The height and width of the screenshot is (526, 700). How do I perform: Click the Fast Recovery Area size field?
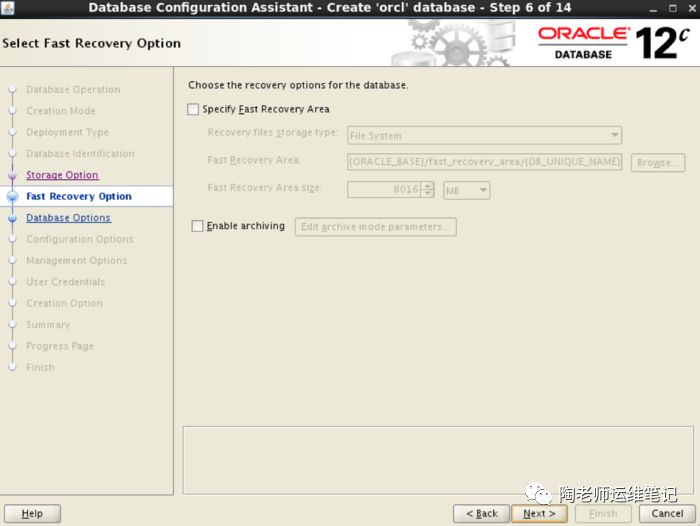(x=384, y=190)
